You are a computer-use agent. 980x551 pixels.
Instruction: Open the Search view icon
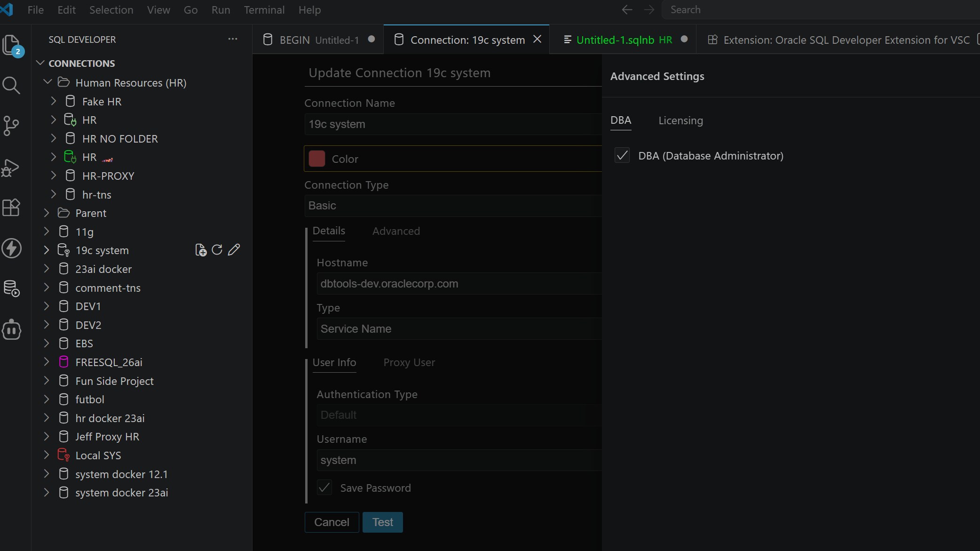pyautogui.click(x=11, y=86)
